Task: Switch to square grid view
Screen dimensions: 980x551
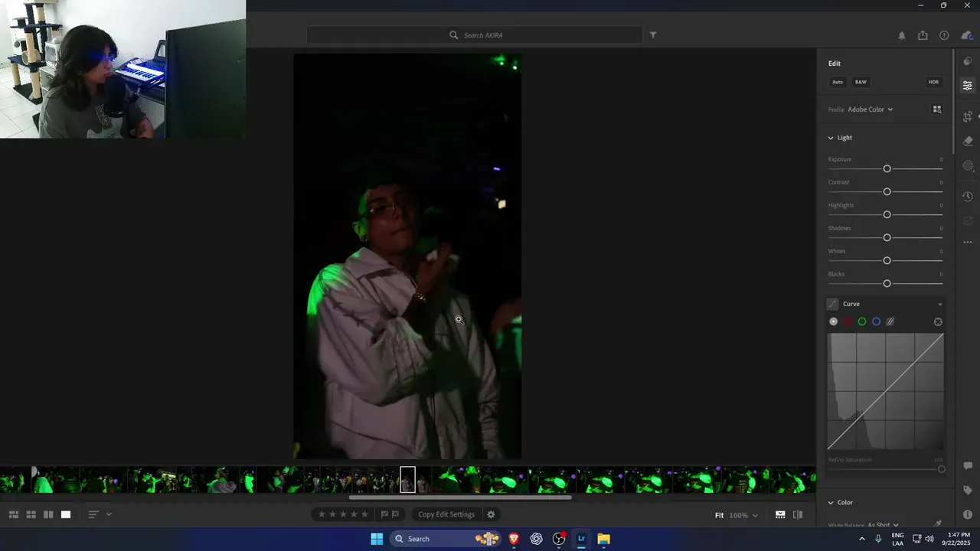Action: point(31,514)
